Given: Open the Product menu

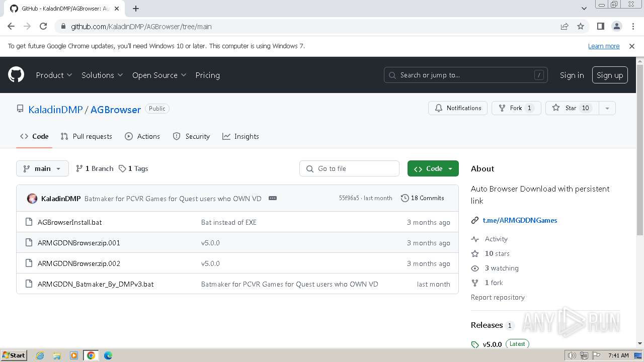Looking at the screenshot, I should tap(54, 75).
